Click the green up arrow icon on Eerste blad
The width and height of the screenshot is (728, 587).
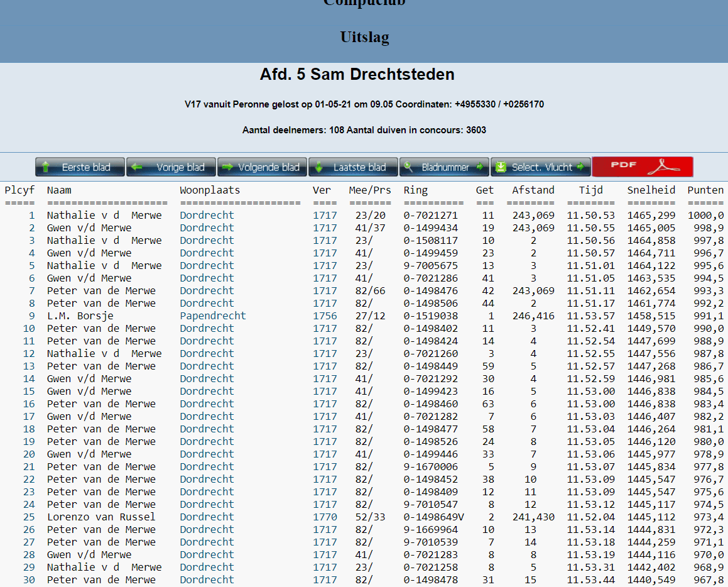point(46,167)
